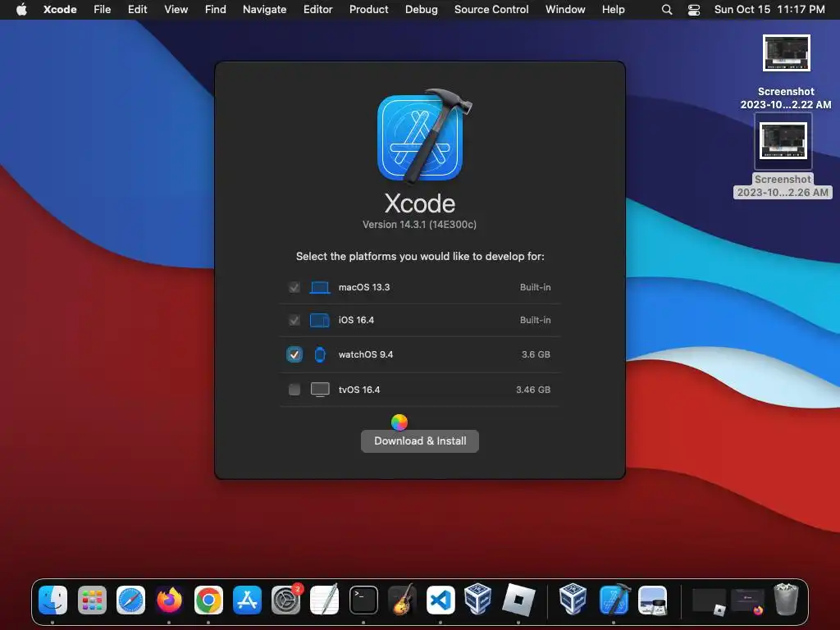Open the Xcode application menu
Screen dimensions: 840x630
click(x=60, y=9)
